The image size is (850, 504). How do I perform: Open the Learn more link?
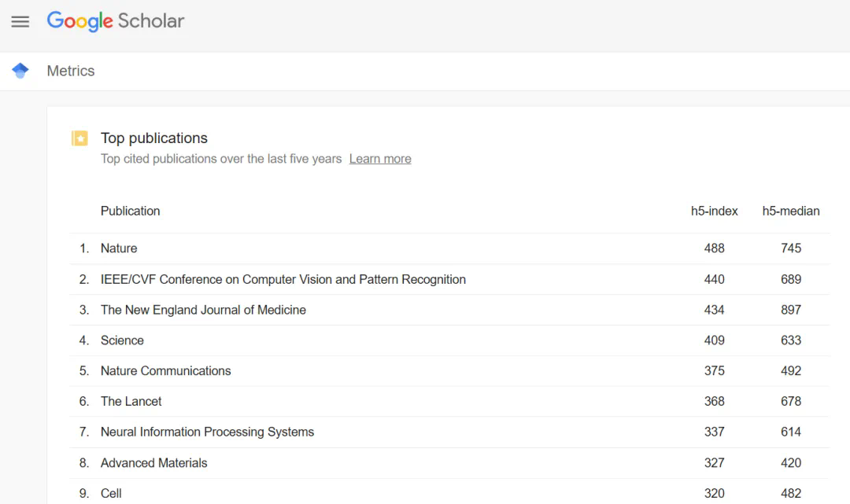[x=380, y=159]
